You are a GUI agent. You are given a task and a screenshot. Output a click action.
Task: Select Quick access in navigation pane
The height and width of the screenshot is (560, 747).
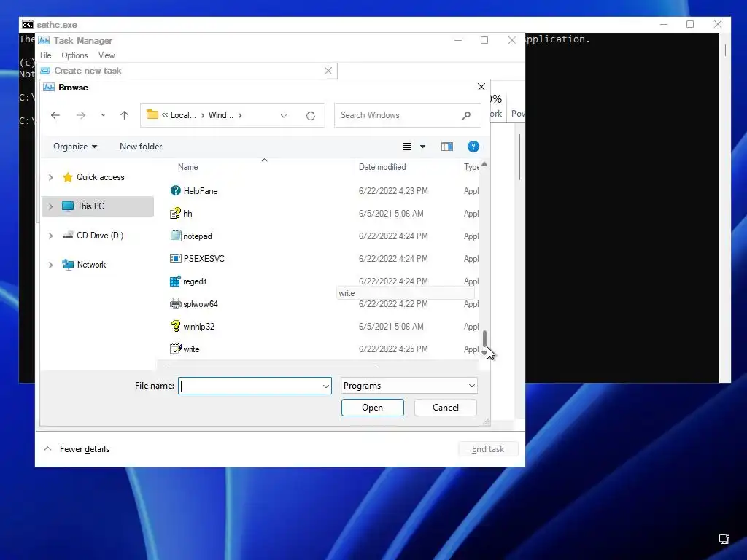pyautogui.click(x=101, y=177)
